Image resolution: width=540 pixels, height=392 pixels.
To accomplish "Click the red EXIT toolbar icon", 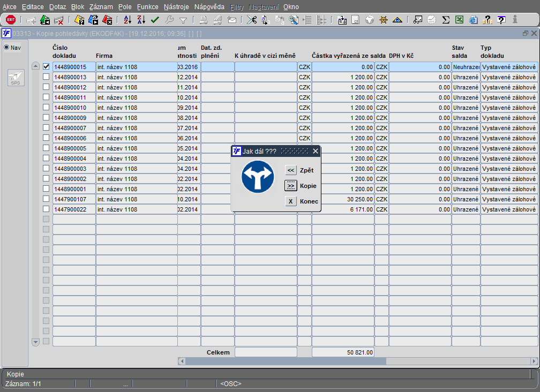I will pyautogui.click(x=11, y=20).
